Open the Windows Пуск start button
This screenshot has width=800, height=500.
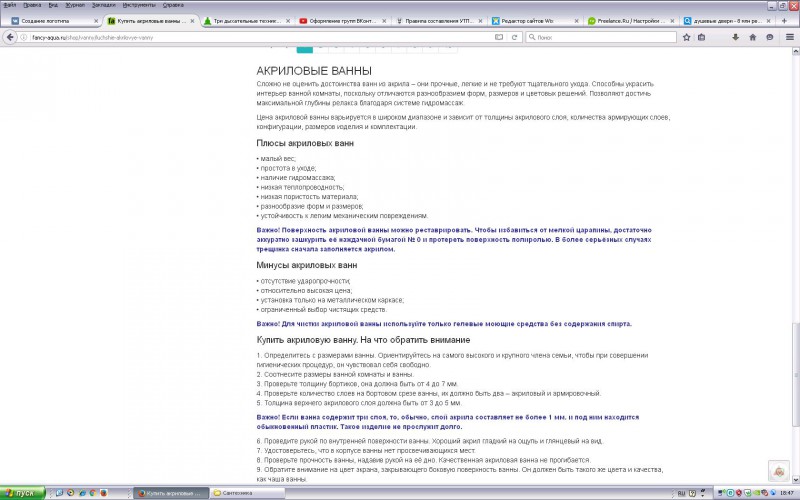point(22,493)
